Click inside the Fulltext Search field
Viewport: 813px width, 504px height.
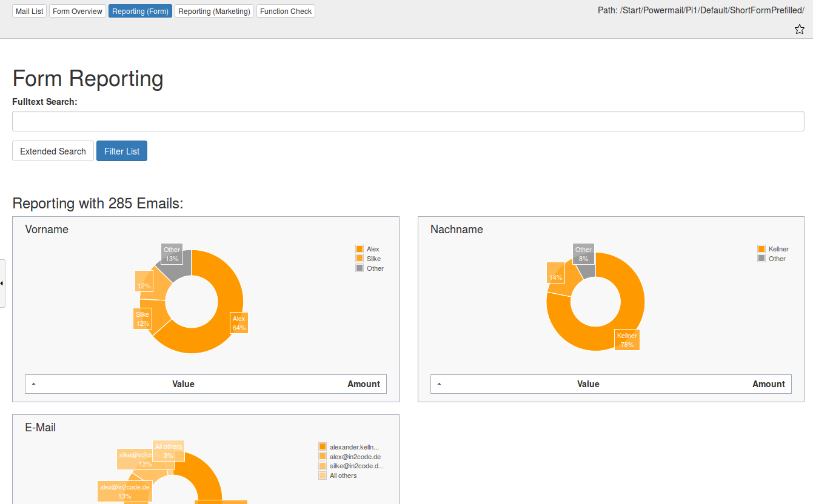[407, 121]
